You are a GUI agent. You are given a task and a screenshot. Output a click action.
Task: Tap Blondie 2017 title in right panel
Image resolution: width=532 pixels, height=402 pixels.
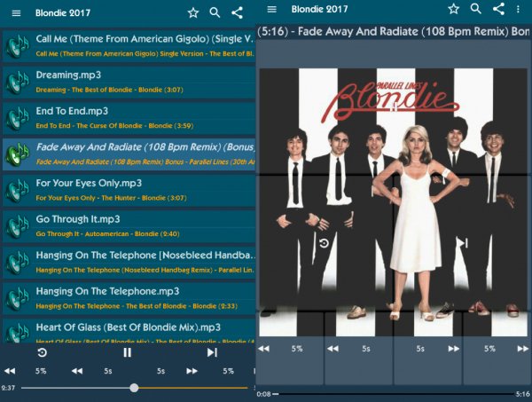[319, 9]
